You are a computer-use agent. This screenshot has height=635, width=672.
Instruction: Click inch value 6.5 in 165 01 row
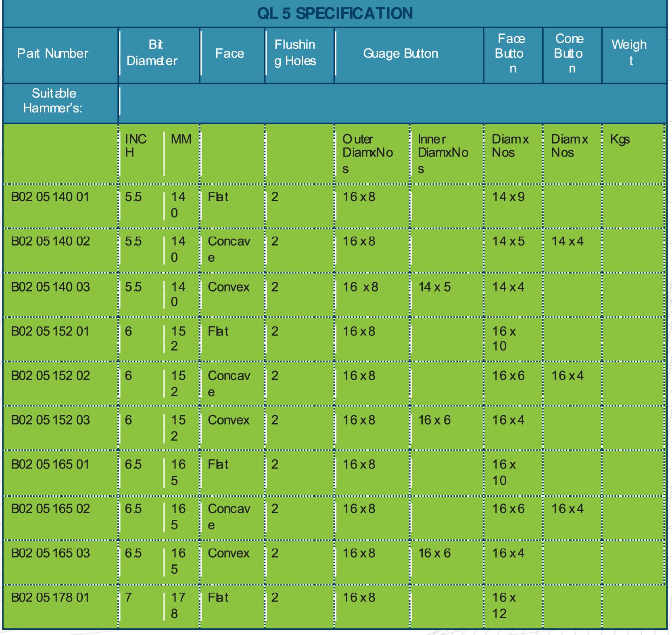(133, 464)
